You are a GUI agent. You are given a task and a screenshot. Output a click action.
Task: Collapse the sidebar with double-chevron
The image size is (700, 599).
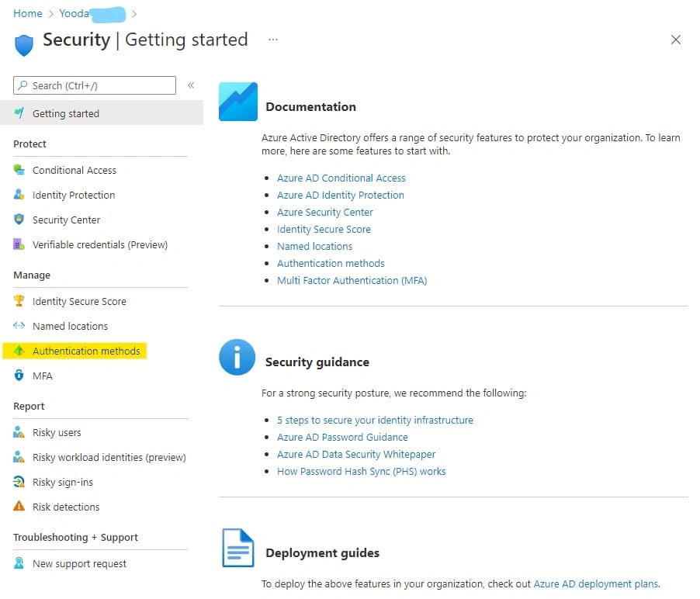191,85
